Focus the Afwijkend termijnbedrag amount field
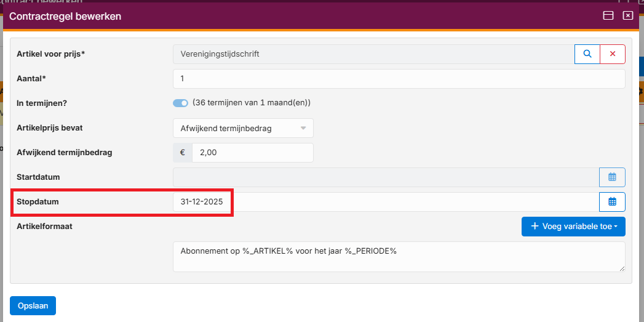 click(x=252, y=153)
